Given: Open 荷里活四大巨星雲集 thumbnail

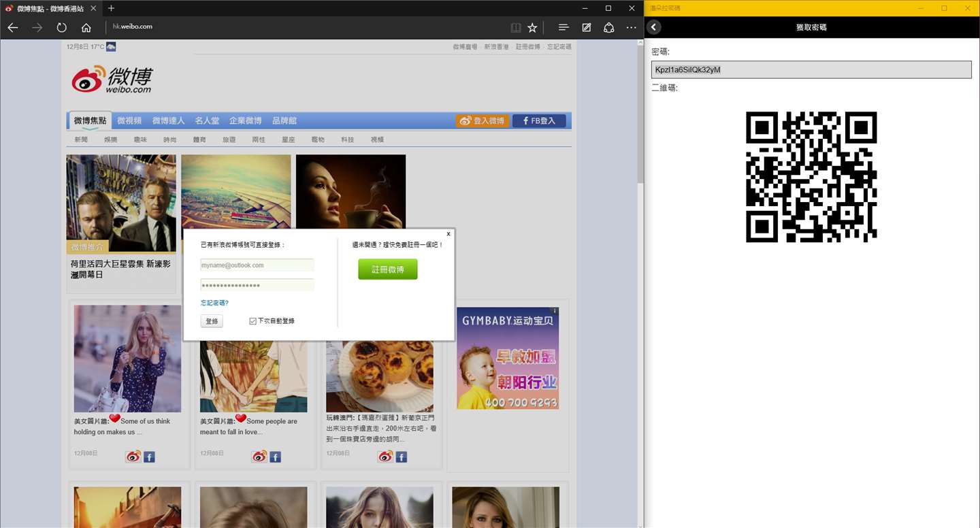Looking at the screenshot, I should coord(121,204).
